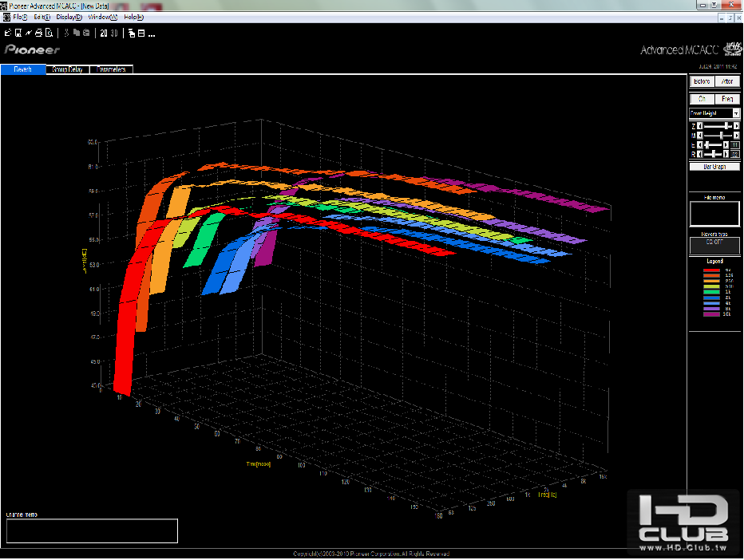Click the Open file toolbar icon
This screenshot has height=560, width=744.
point(7,33)
